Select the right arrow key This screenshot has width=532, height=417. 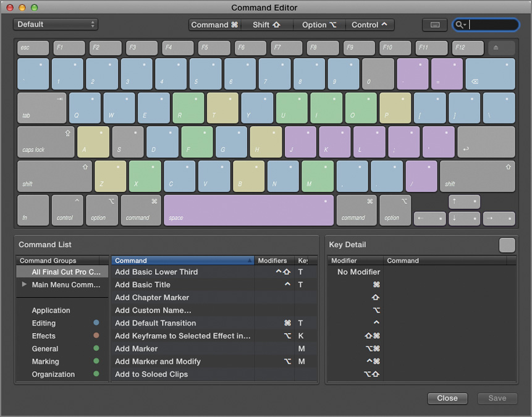click(499, 219)
